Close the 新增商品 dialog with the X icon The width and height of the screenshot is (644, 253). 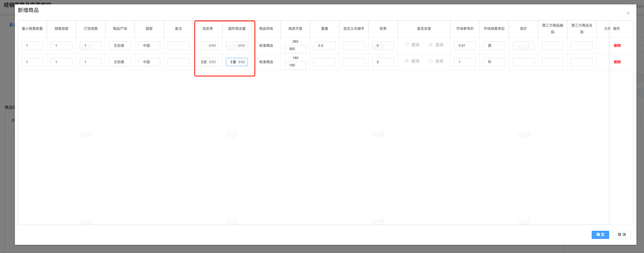(x=628, y=13)
